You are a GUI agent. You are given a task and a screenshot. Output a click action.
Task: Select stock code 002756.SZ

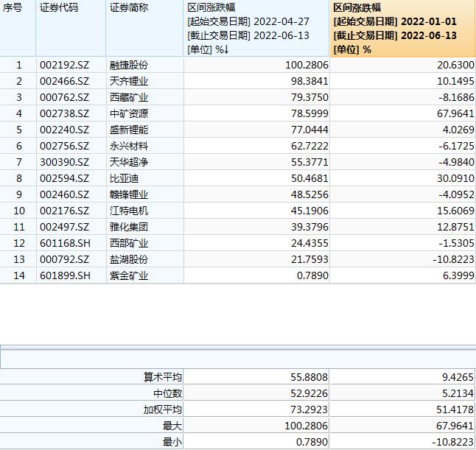click(x=64, y=146)
